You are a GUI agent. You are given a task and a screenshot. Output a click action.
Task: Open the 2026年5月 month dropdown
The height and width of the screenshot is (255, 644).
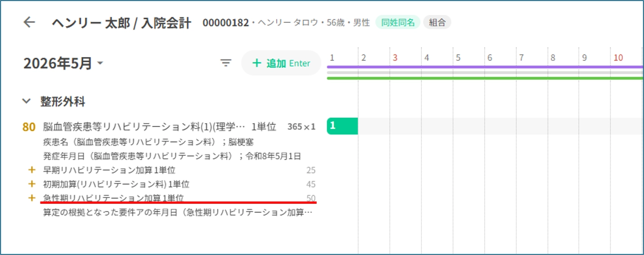(x=63, y=63)
